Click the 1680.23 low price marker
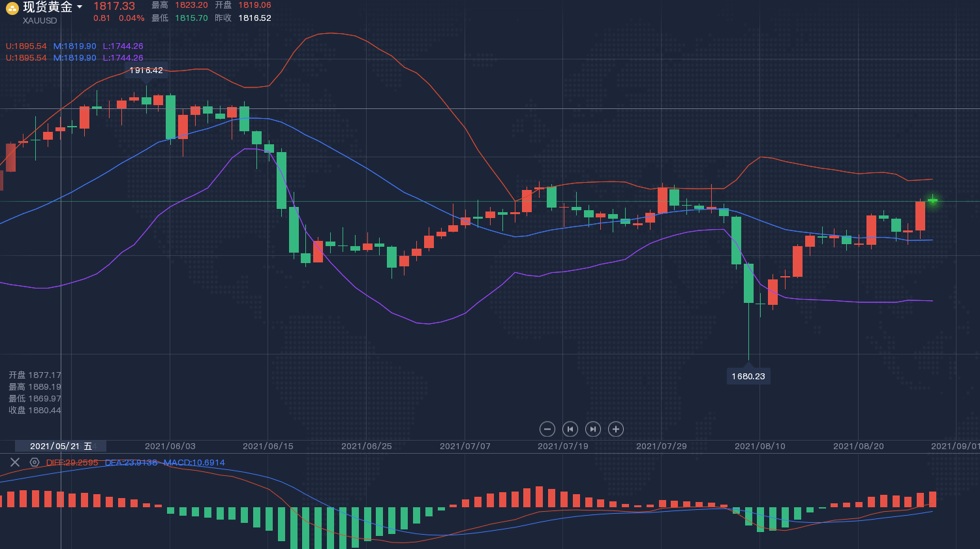The width and height of the screenshot is (980, 549). tap(748, 376)
